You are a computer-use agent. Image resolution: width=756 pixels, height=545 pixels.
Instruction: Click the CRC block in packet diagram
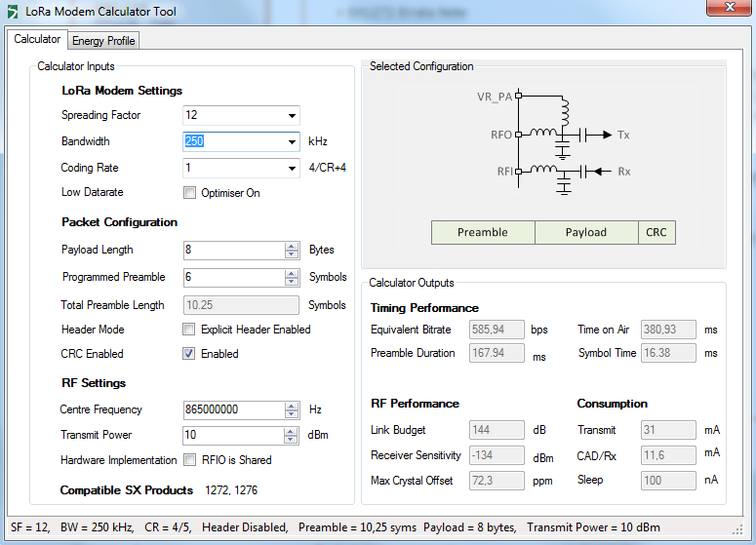pyautogui.click(x=657, y=233)
